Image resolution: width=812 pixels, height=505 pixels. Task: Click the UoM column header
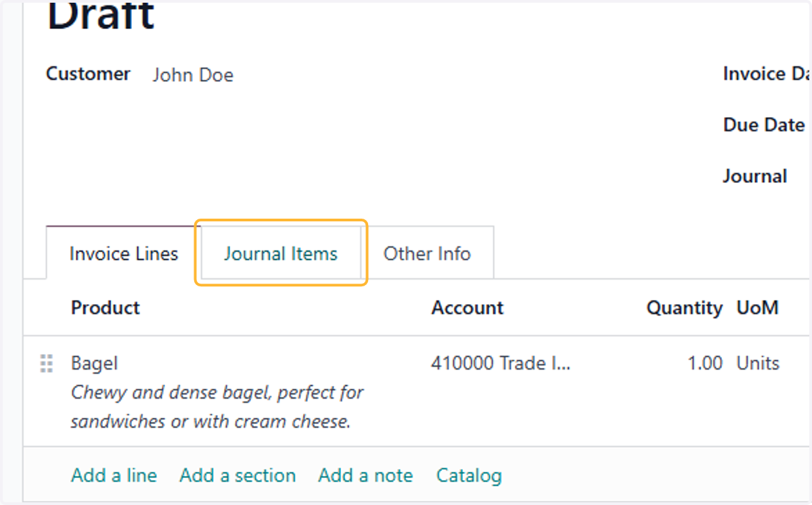pyautogui.click(x=757, y=307)
